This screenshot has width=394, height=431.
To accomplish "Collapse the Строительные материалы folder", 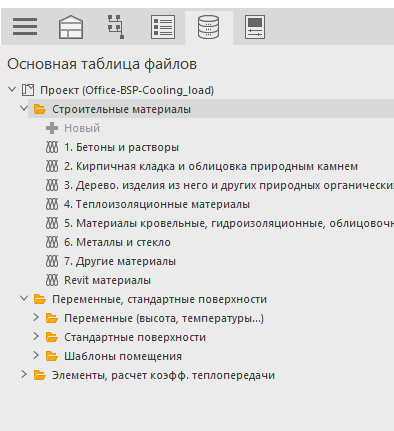I will [x=24, y=108].
